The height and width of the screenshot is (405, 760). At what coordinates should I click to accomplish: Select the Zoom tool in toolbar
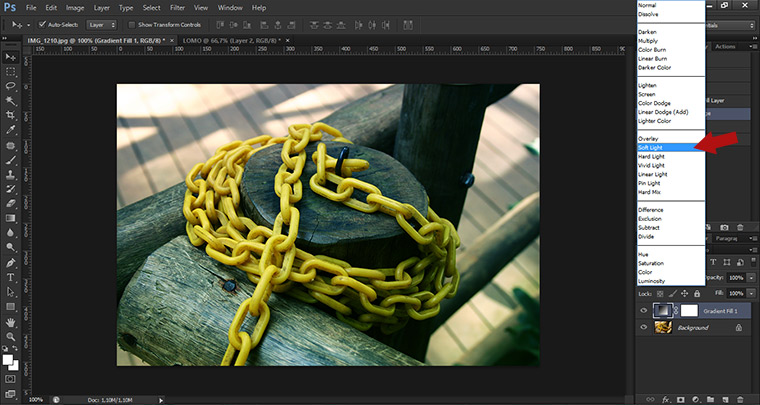[10, 337]
